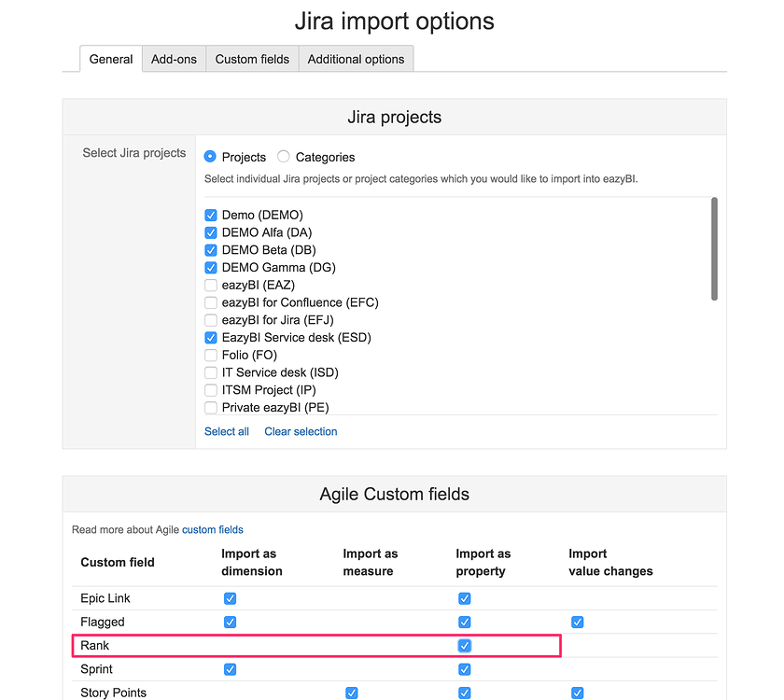Viewport: 784px width, 700px height.
Task: Disable Sprint import as dimension
Action: pos(230,669)
